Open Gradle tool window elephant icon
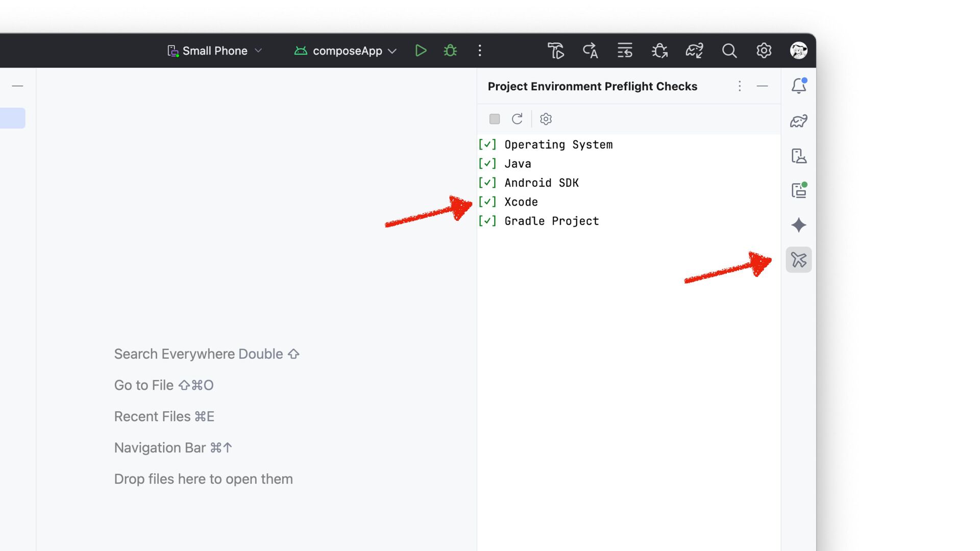The width and height of the screenshot is (980, 551). pos(799,121)
